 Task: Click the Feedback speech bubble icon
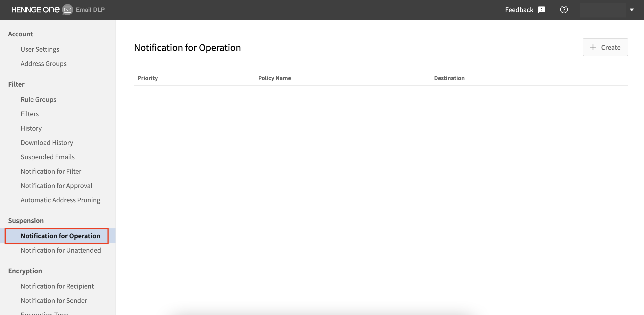click(542, 10)
